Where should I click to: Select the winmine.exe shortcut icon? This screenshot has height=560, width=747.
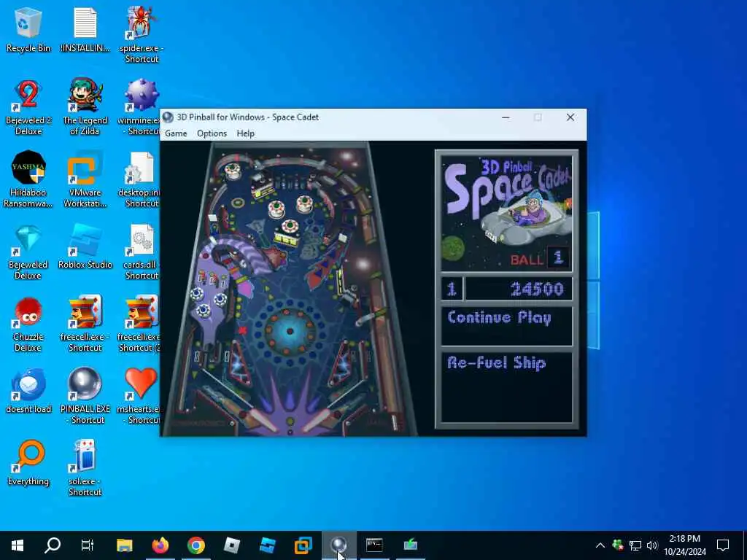click(x=139, y=108)
